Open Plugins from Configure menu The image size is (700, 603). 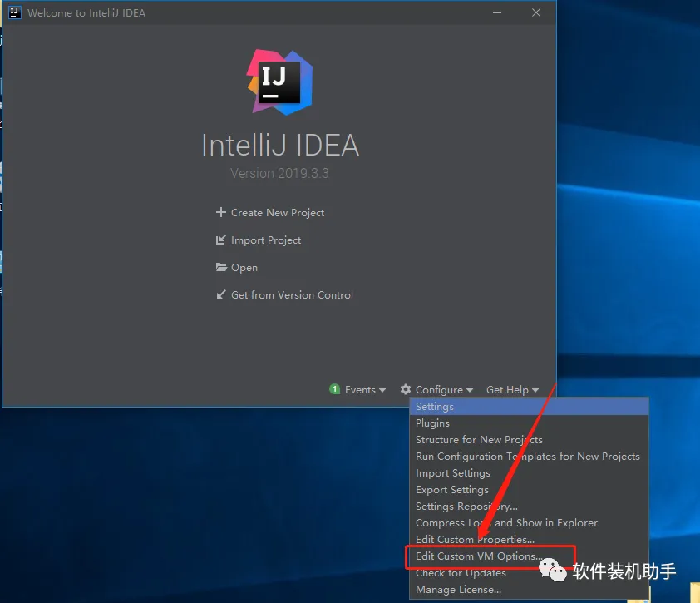pyautogui.click(x=529, y=423)
